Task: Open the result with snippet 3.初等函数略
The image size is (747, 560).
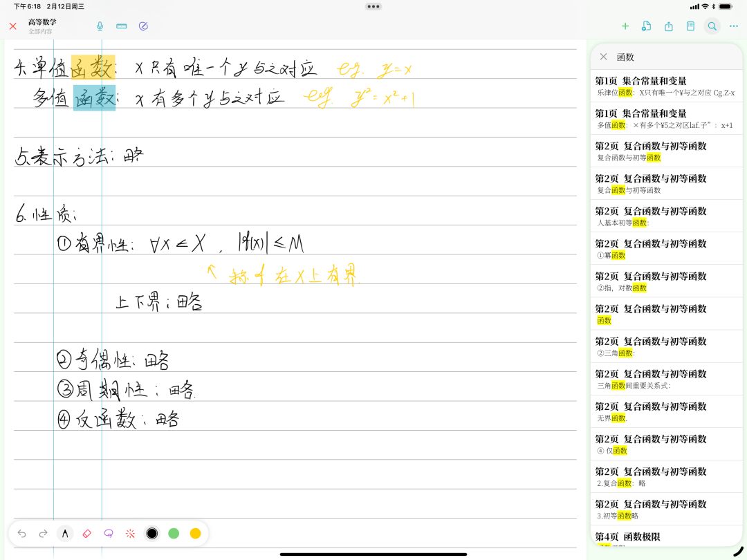Action: [x=667, y=509]
